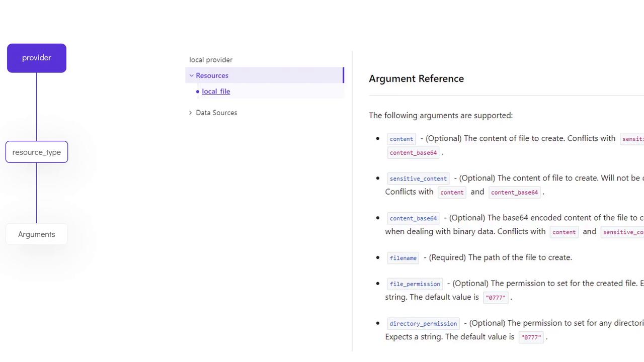This screenshot has height=362, width=644.
Task: Select the Resources sidebar label
Action: (x=212, y=75)
